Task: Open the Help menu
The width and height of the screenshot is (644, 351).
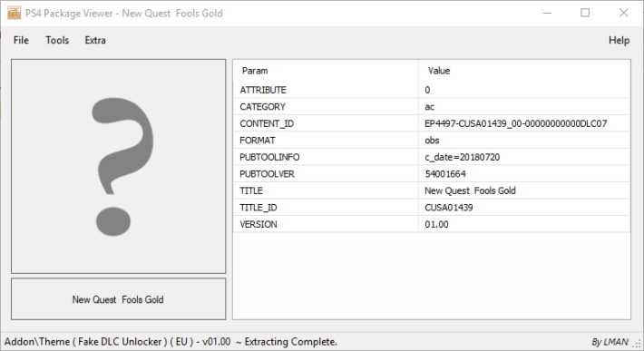Action: coord(619,40)
